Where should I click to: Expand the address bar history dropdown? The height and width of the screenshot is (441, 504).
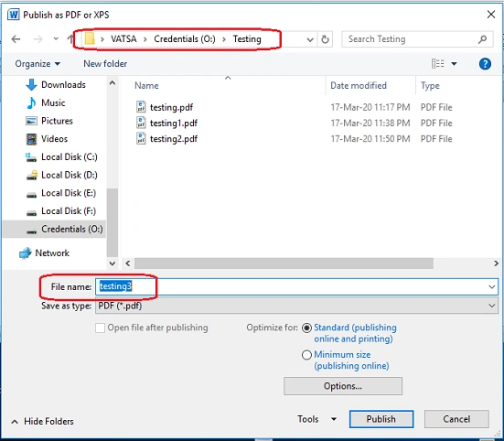click(x=310, y=39)
